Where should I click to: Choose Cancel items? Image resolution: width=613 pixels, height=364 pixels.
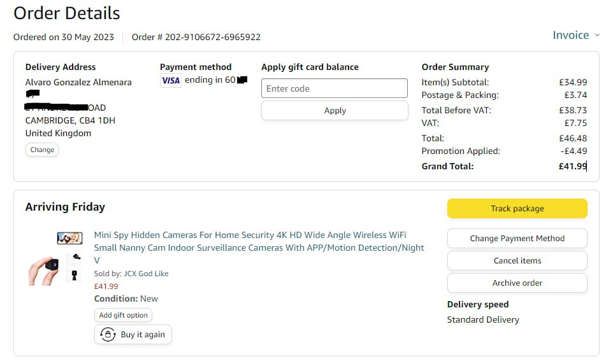[517, 260]
